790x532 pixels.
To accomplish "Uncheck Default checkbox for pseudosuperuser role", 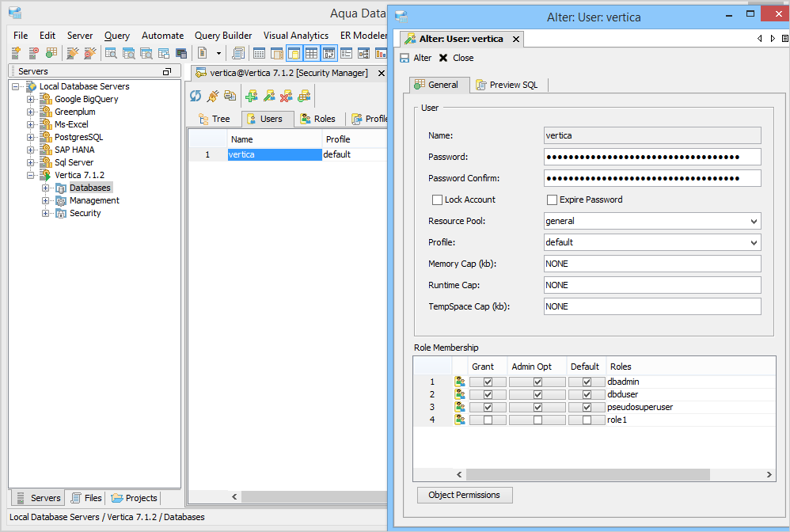I will point(587,407).
